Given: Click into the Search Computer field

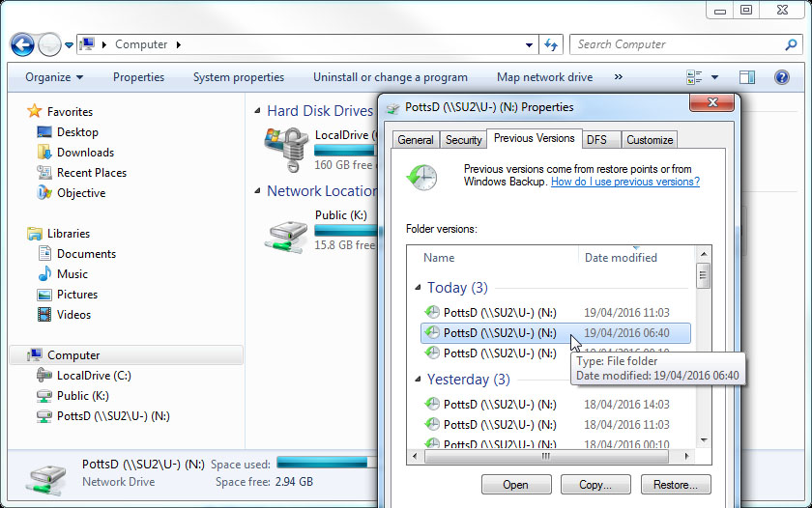Looking at the screenshot, I should 685,44.
